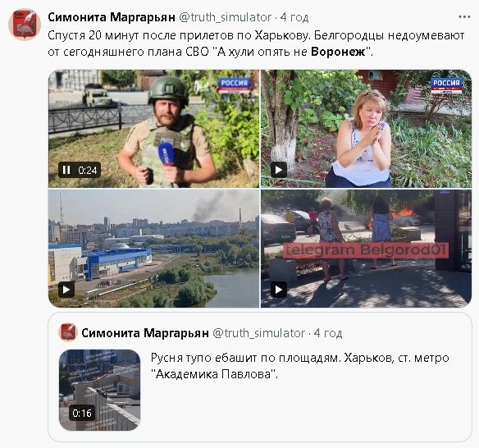Image resolution: width=479 pixels, height=448 pixels.
Task: Click the main tweet author avatar
Action: point(25,25)
